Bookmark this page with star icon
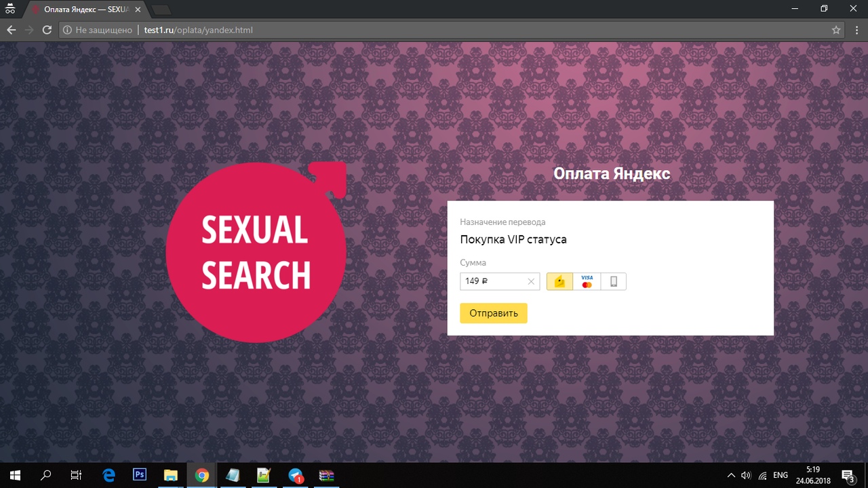Image resolution: width=868 pixels, height=488 pixels. 836,30
